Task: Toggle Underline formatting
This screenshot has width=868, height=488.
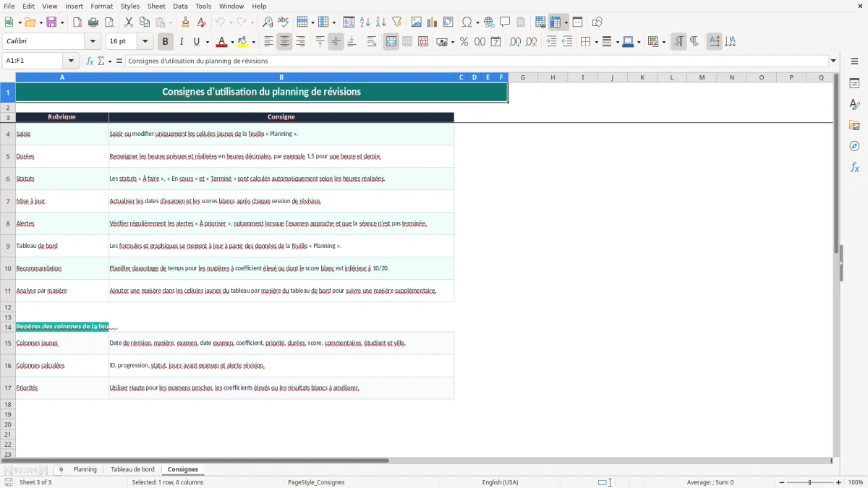Action: (x=197, y=42)
